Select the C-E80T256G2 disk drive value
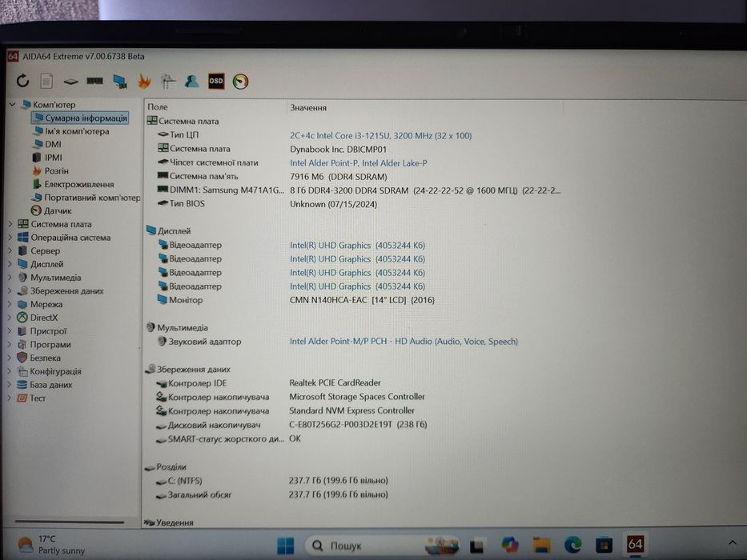 [x=358, y=424]
